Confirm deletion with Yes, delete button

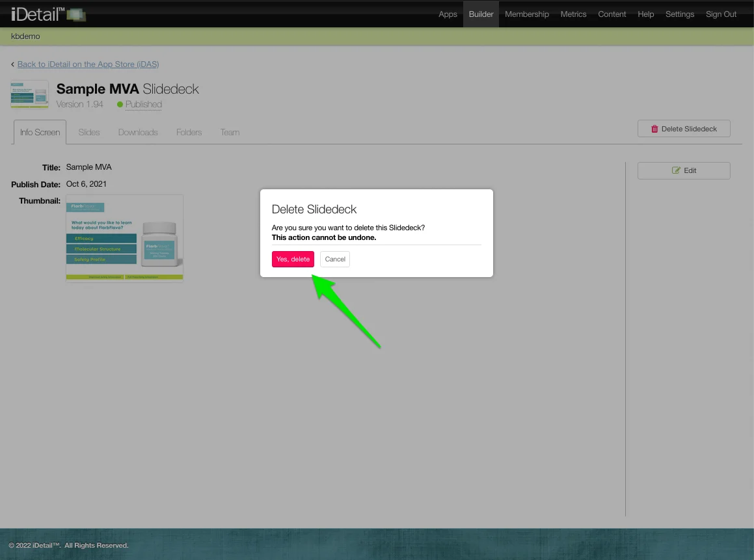(x=293, y=259)
